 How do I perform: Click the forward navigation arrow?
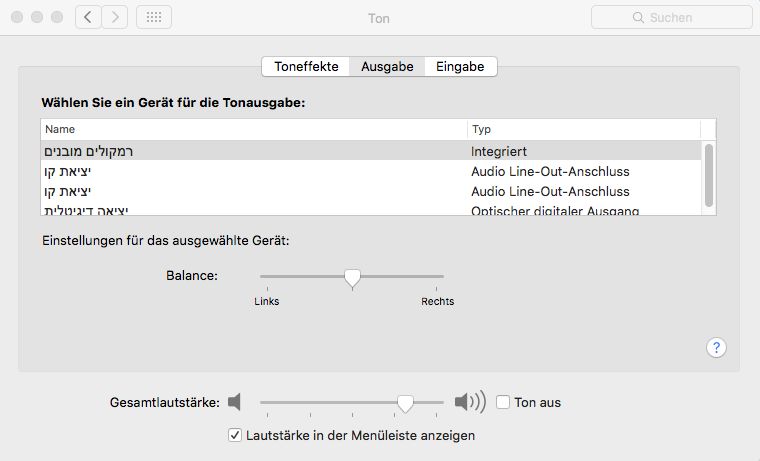(115, 17)
